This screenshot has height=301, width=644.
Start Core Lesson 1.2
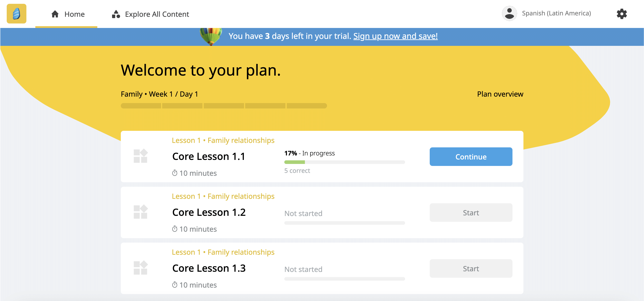[x=471, y=213]
